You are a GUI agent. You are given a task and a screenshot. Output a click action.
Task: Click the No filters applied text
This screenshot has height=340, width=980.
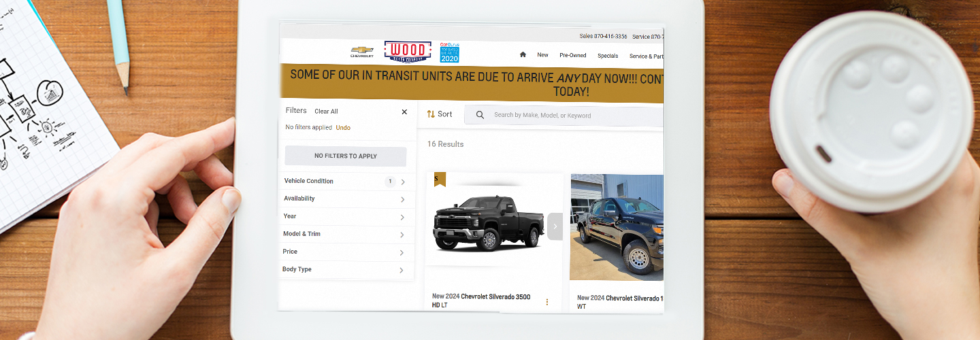click(x=308, y=127)
